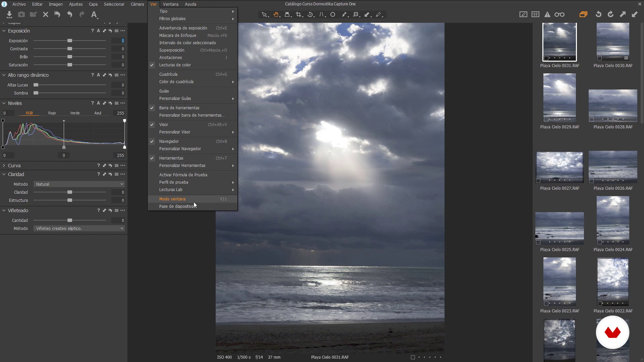
Task: Select the Keystone tool
Action: 322,15
